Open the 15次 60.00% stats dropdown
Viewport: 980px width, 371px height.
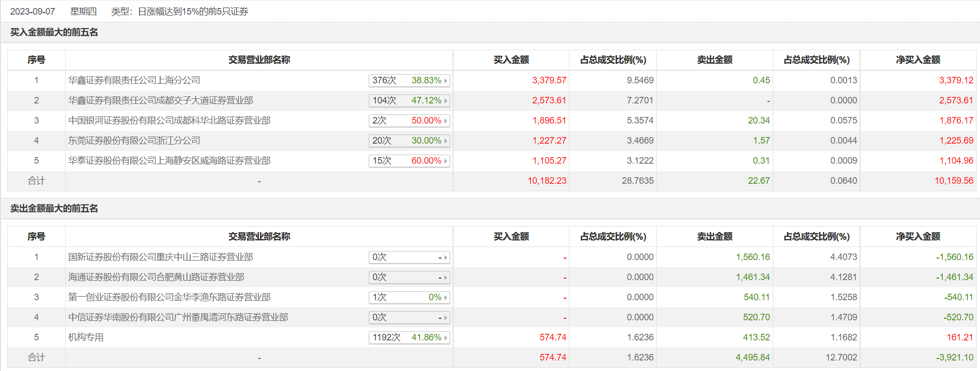click(x=409, y=161)
